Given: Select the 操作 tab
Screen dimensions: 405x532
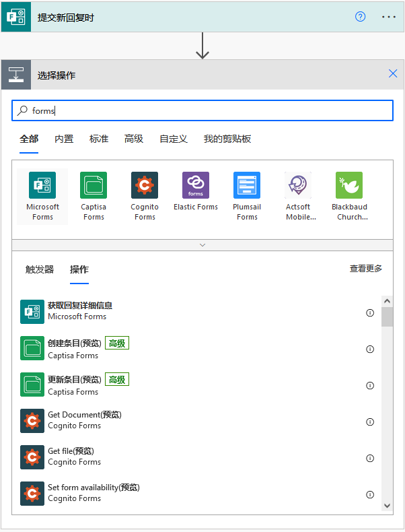Looking at the screenshot, I should coord(79,269).
